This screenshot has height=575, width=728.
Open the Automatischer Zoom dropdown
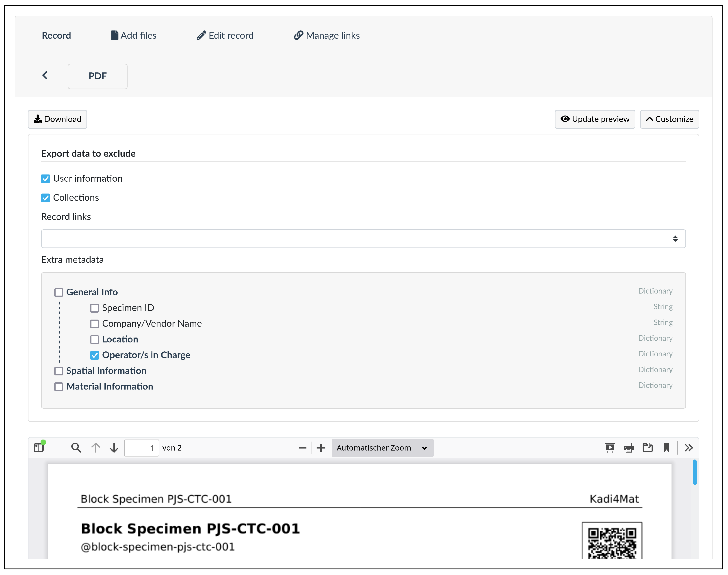(x=382, y=448)
